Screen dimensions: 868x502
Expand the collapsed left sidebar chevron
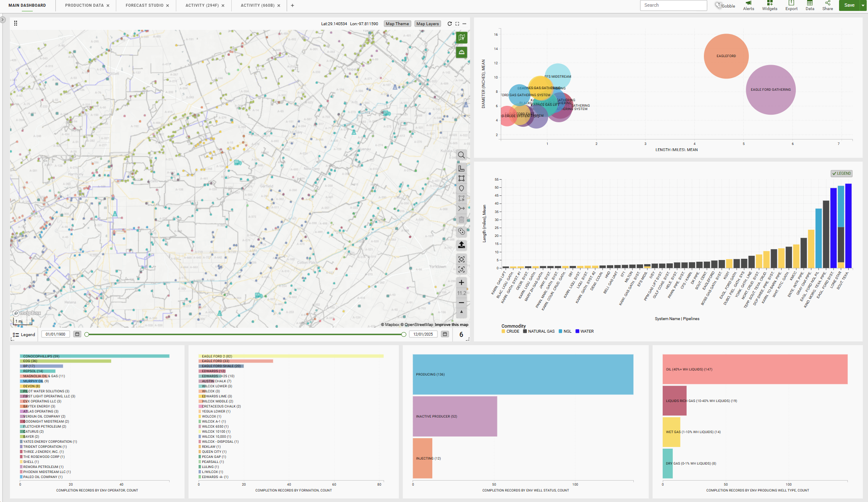coord(3,19)
